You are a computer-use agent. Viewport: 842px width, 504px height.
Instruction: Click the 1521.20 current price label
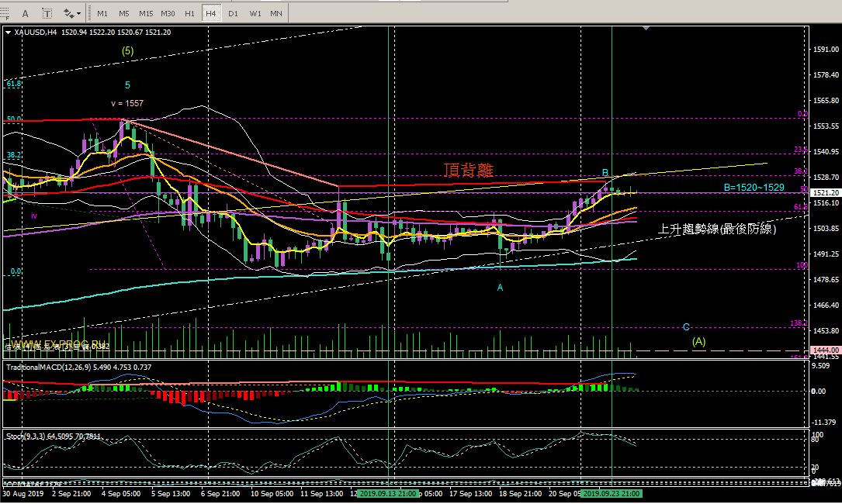(825, 192)
